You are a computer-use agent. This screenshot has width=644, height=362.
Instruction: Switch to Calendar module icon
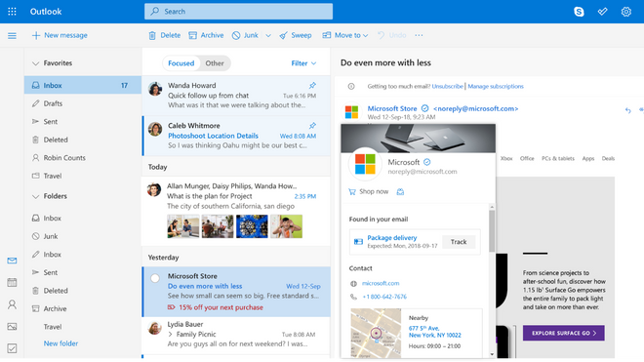pos(12,282)
